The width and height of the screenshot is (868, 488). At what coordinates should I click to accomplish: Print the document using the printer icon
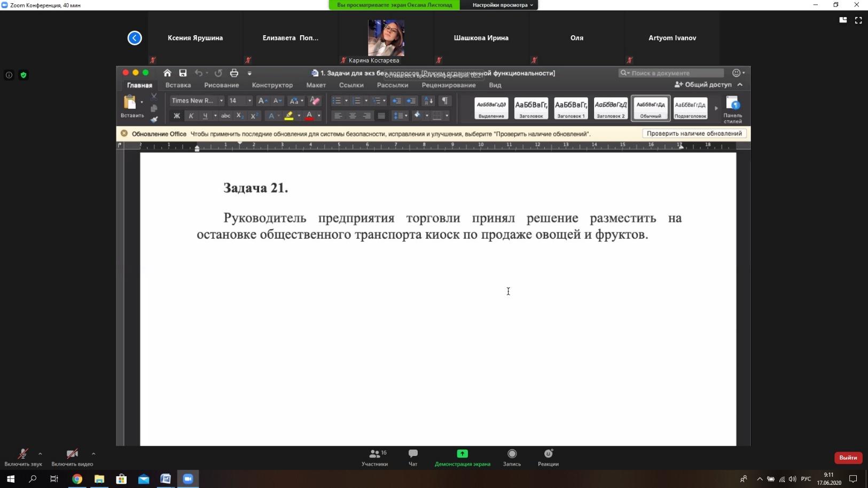234,73
